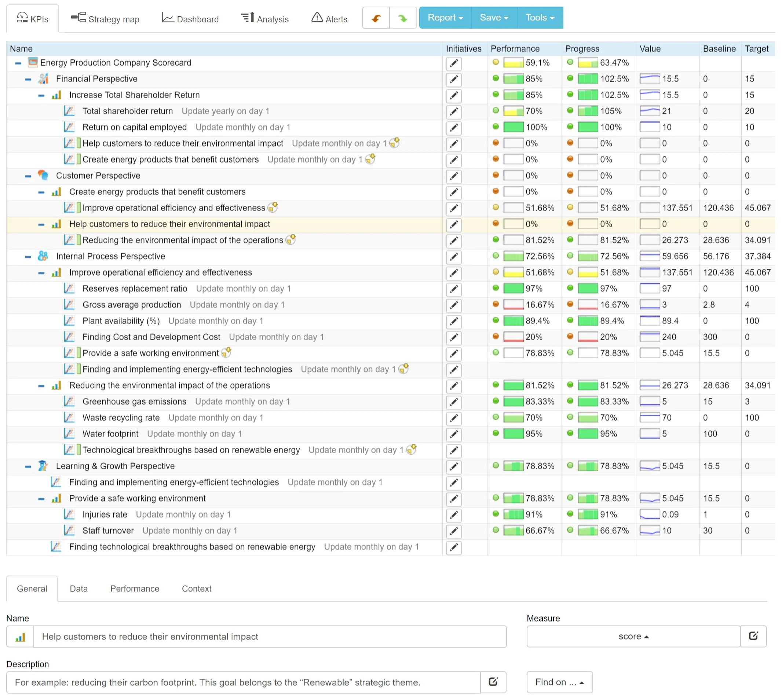This screenshot has height=700, width=782.
Task: Collapse Energy Production Company Scorecard tree
Action: 18,63
